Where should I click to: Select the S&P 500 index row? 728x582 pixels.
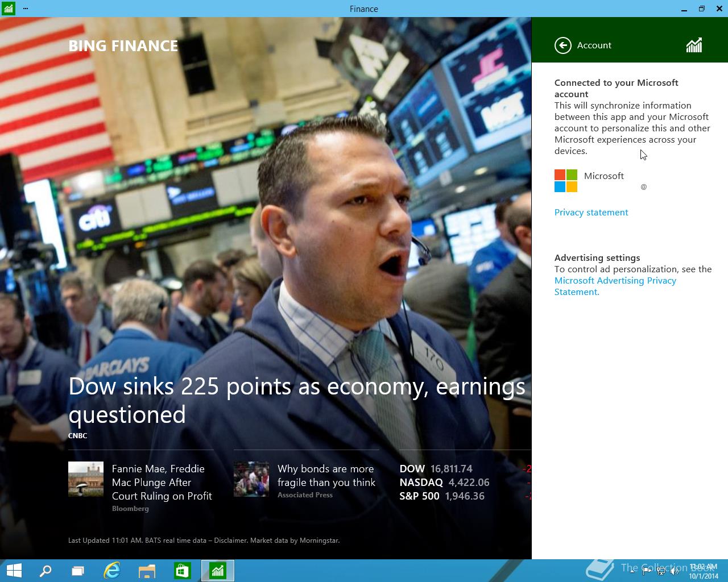click(465, 496)
